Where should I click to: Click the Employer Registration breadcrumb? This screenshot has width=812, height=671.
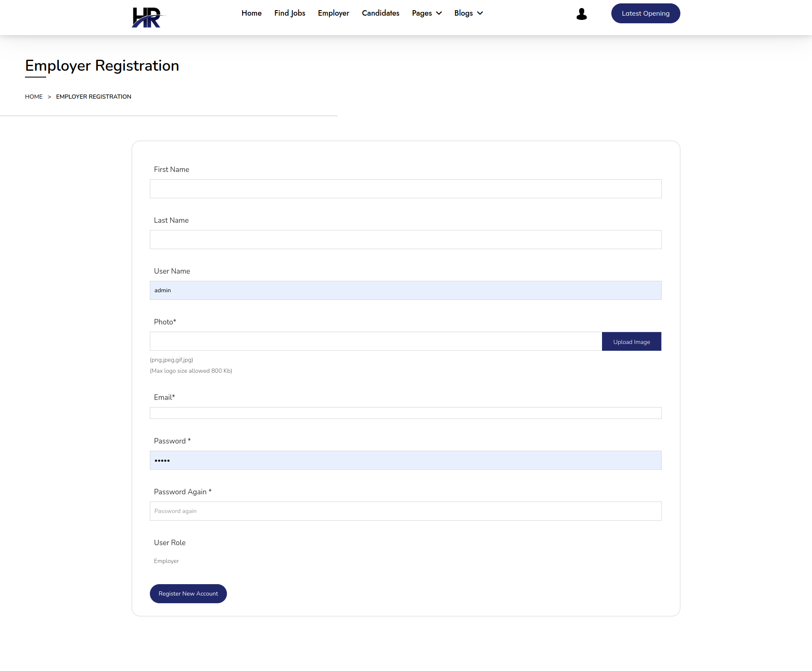[x=94, y=97]
